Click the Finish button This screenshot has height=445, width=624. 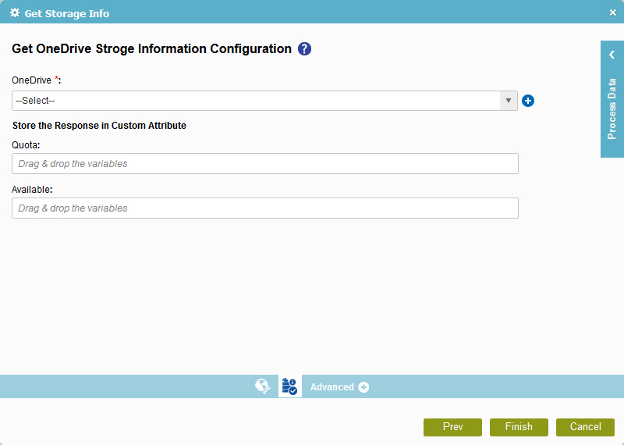[x=519, y=427]
